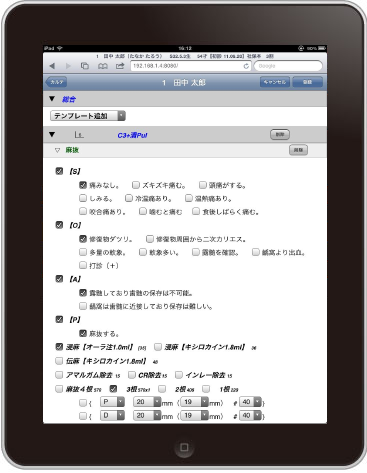Check the 冷温痛あり checkbox

(x=129, y=198)
